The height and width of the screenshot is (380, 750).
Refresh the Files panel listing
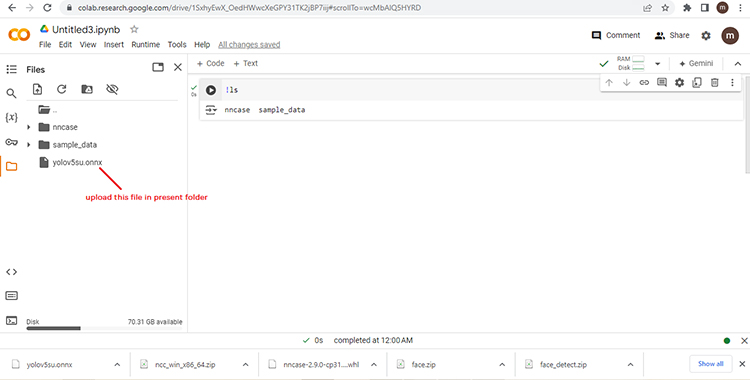point(62,89)
